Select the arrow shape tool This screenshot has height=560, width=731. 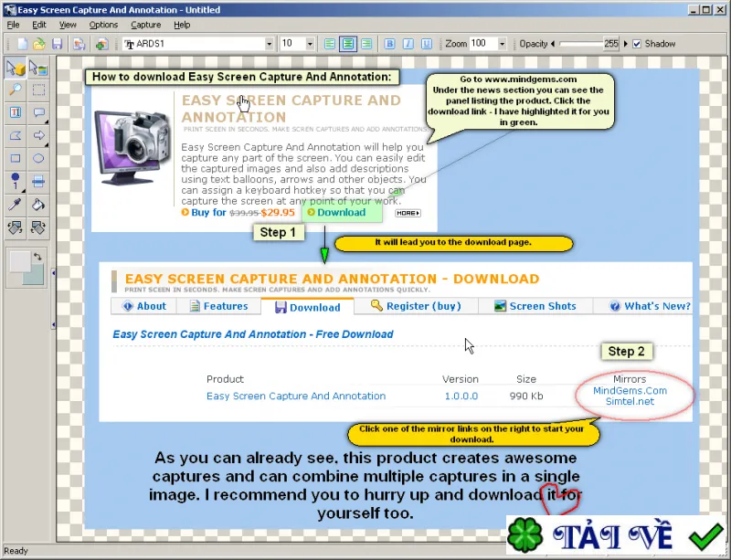pyautogui.click(x=38, y=135)
